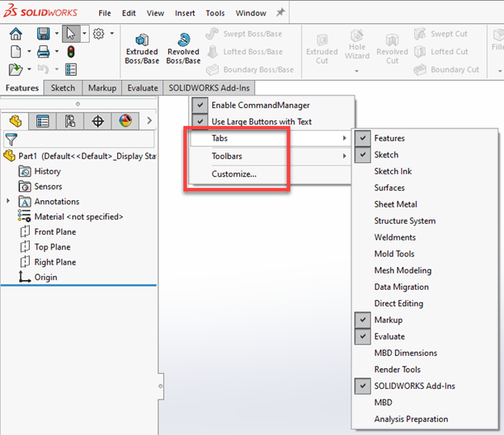Toggle Enable CommandManager option
Screen dimensions: 504x435
[272, 105]
